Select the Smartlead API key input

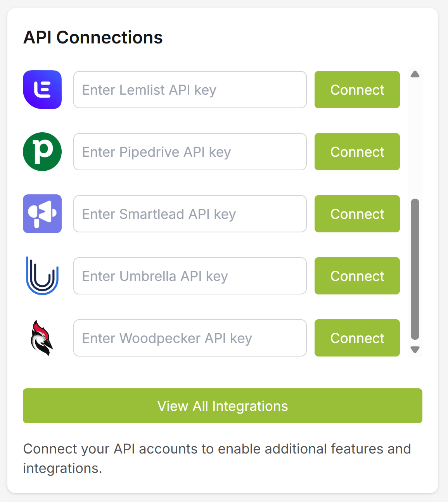point(190,214)
